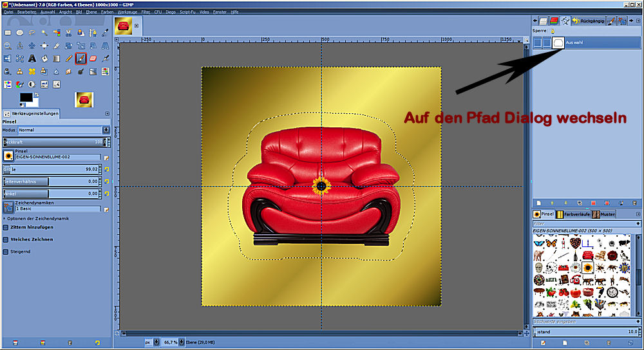Select the Color Picker eyedropper tool
The image size is (644, 350).
point(106,33)
